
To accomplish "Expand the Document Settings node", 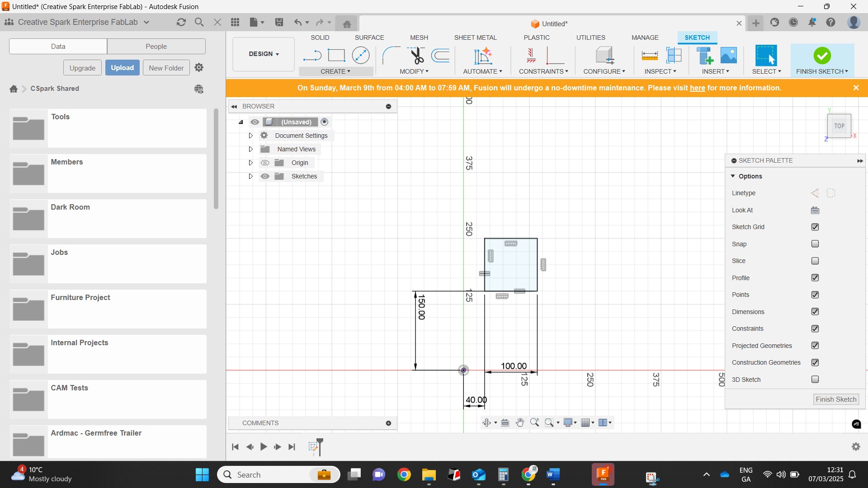I will [x=250, y=136].
